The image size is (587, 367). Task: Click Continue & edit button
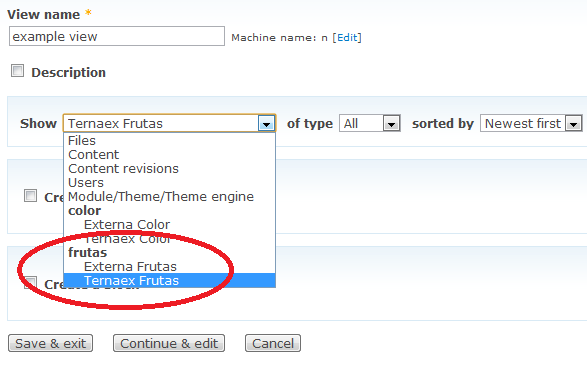[x=169, y=343]
